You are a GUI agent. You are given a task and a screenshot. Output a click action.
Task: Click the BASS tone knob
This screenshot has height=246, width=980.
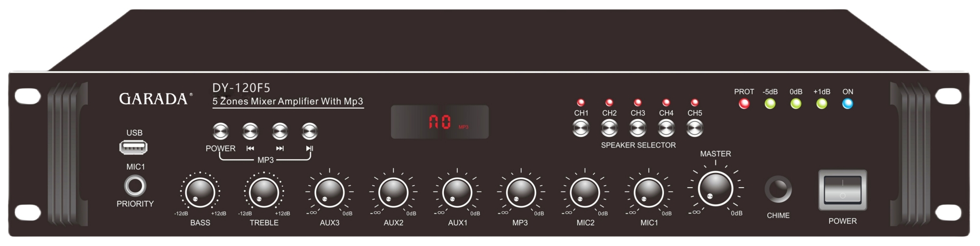click(200, 192)
